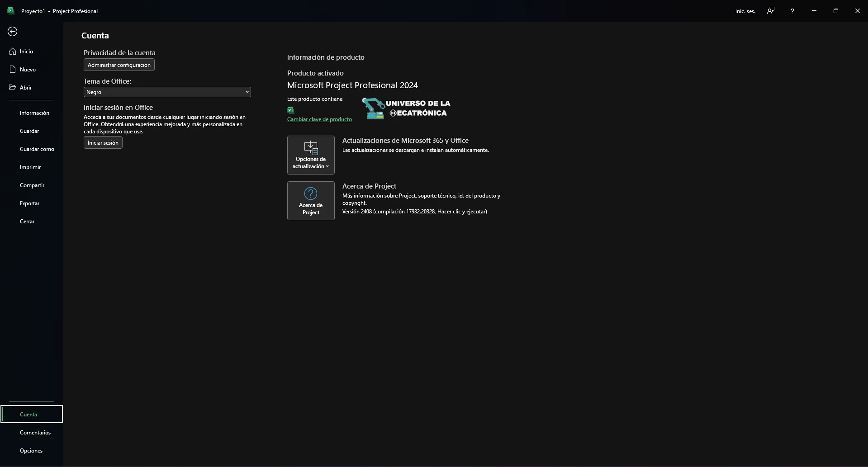
Task: Click the Project app icon in title bar
Action: 11,11
